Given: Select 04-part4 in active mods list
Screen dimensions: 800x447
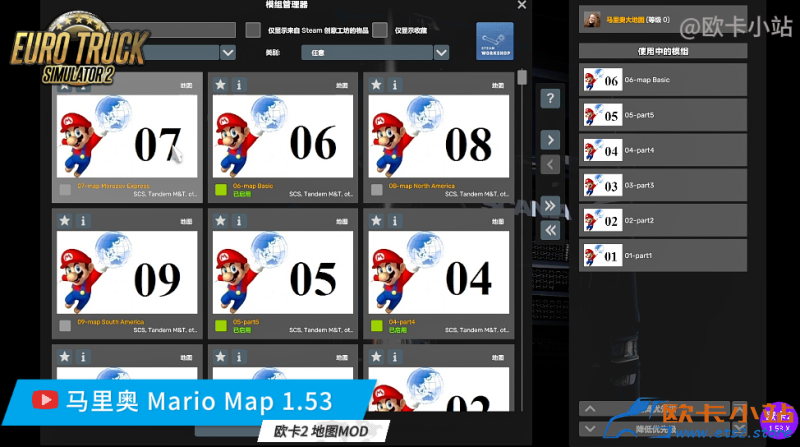Looking at the screenshot, I should pyautogui.click(x=663, y=151).
